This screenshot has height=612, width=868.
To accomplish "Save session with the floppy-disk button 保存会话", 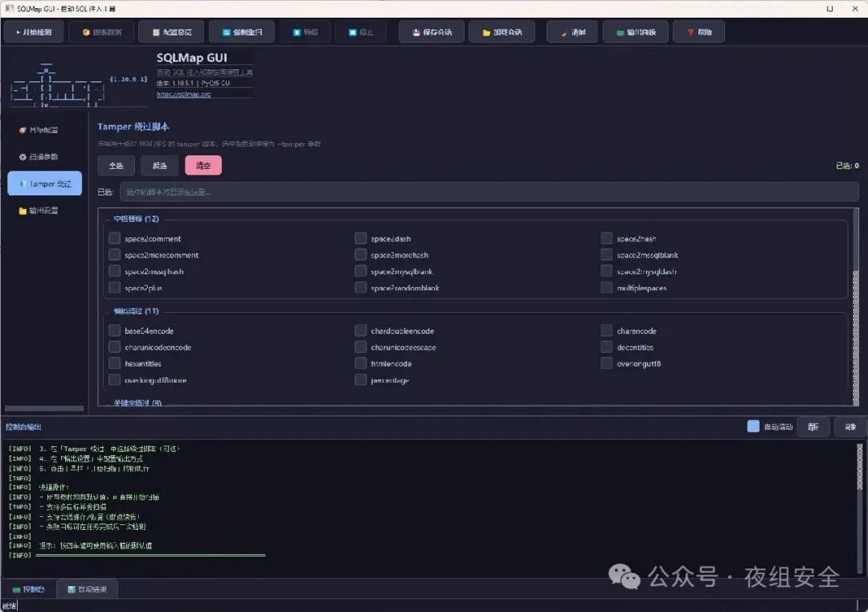I will click(x=432, y=32).
